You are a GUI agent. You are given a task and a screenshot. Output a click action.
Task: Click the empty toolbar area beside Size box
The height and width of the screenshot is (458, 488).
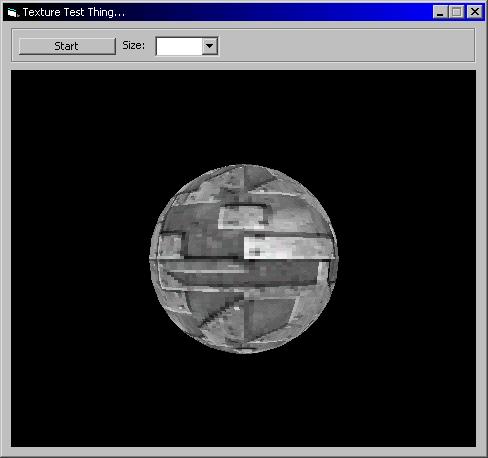346,46
